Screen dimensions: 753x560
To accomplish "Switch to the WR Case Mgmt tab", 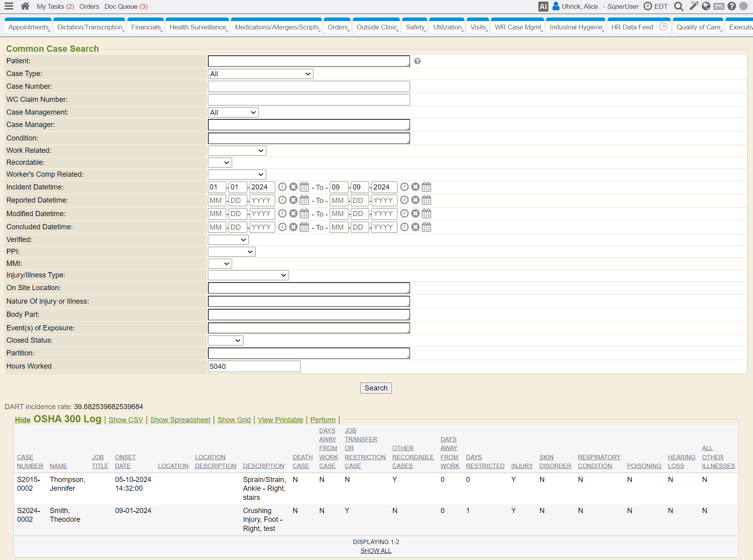I will click(x=518, y=27).
